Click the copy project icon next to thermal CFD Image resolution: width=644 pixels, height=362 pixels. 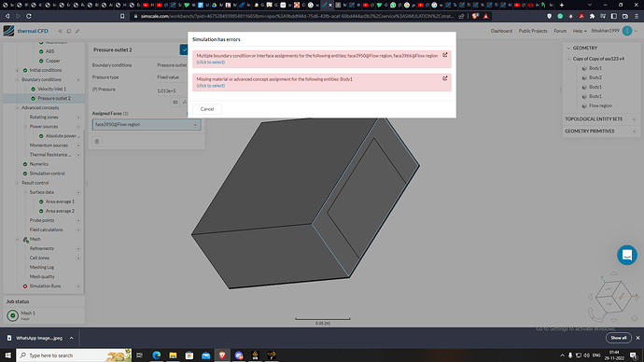(68, 31)
